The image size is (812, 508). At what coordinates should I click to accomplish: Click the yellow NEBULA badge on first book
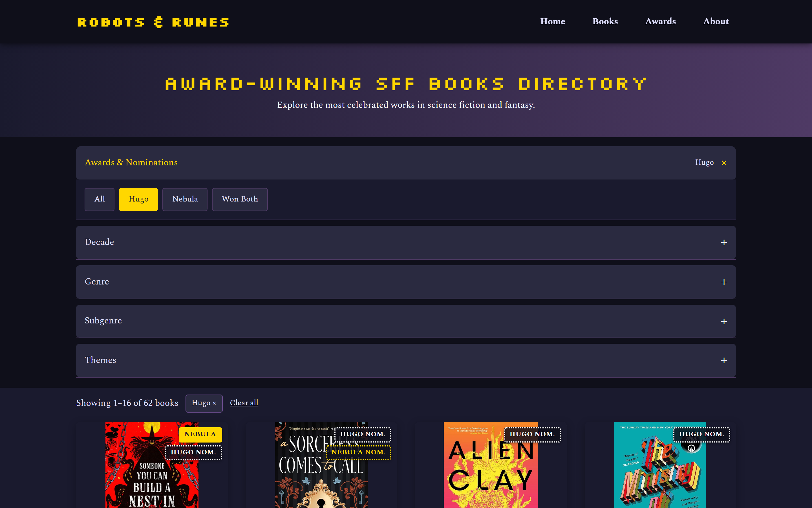coord(200,434)
